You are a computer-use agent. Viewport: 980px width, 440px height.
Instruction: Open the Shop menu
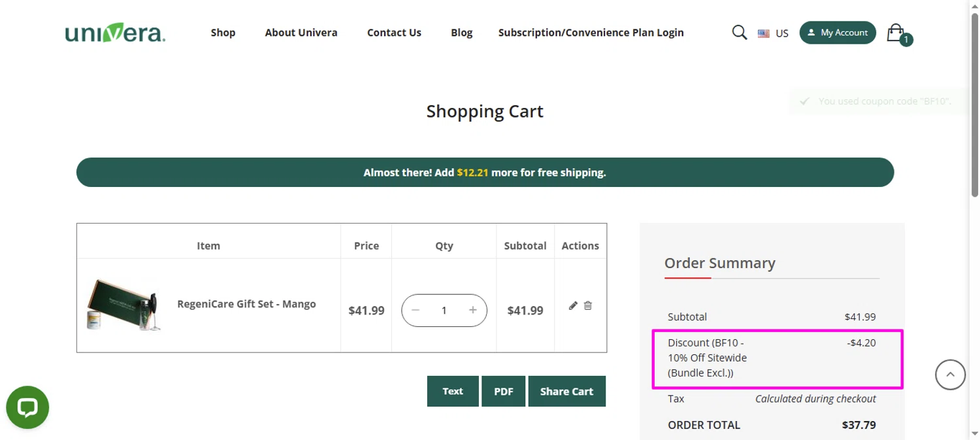(223, 33)
